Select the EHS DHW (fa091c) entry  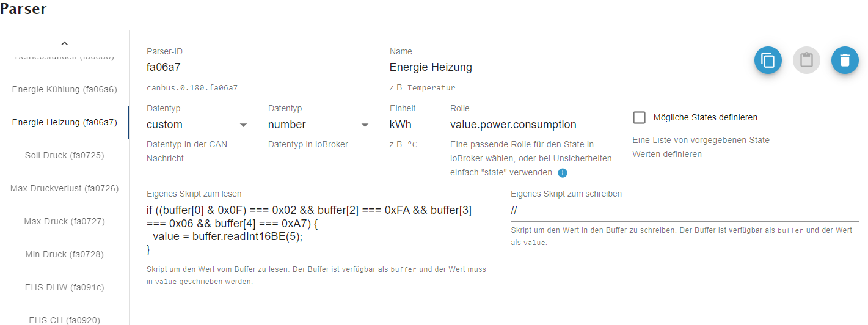tap(64, 287)
